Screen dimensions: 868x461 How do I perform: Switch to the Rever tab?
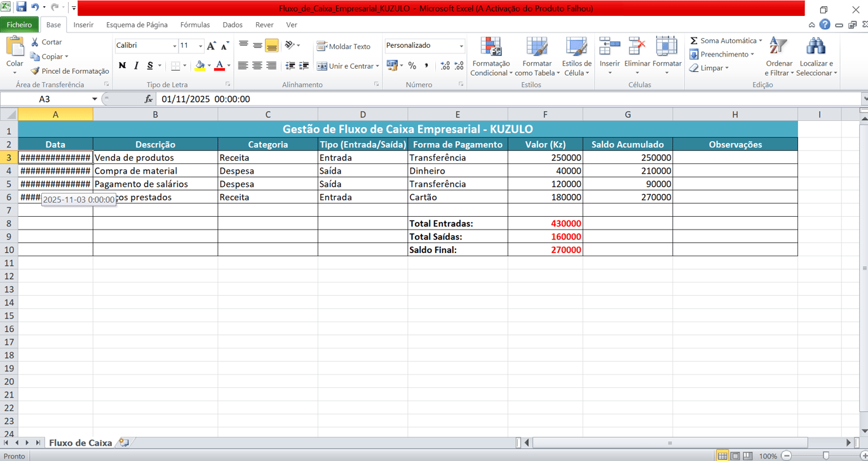click(x=264, y=25)
